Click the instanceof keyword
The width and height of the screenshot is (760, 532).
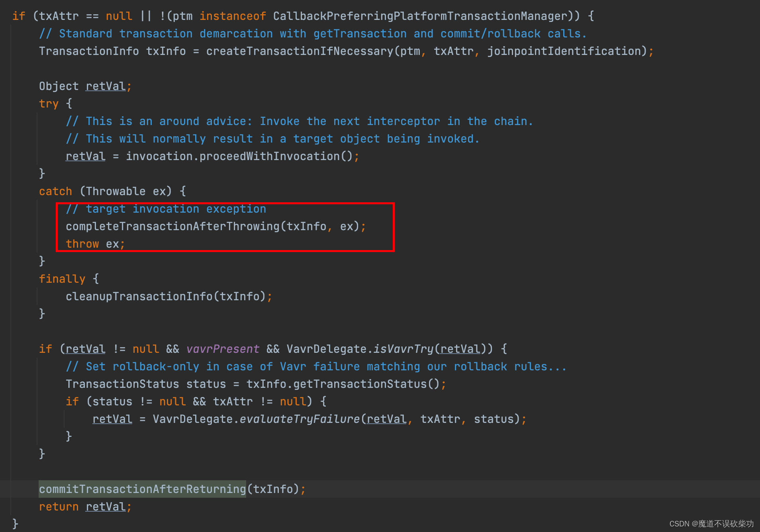(x=233, y=16)
